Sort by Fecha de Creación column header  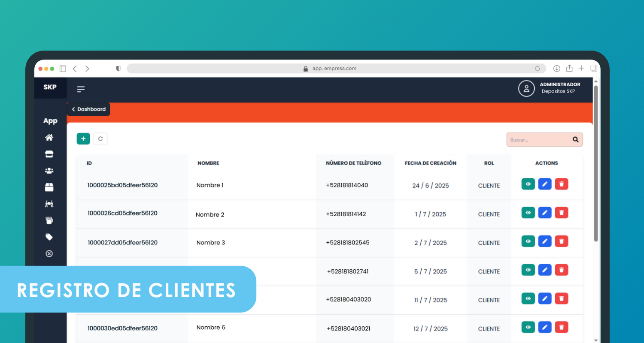tap(430, 163)
